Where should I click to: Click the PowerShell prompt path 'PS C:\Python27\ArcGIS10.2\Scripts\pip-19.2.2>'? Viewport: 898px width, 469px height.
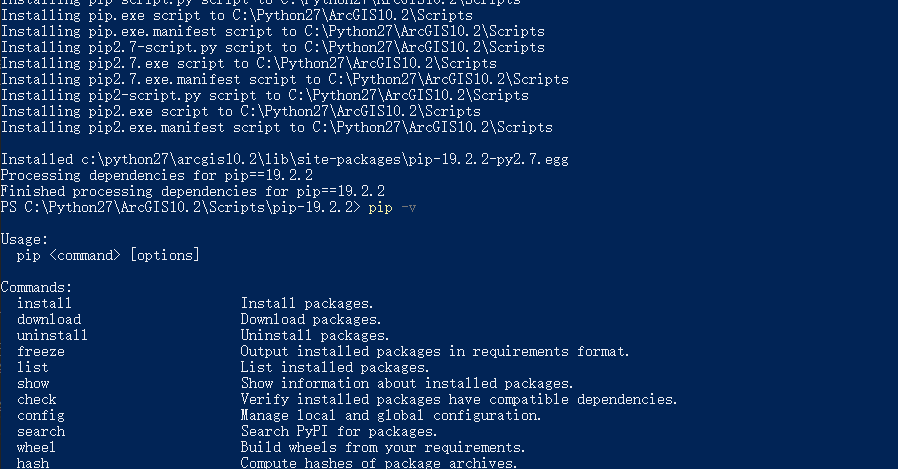tap(180, 207)
